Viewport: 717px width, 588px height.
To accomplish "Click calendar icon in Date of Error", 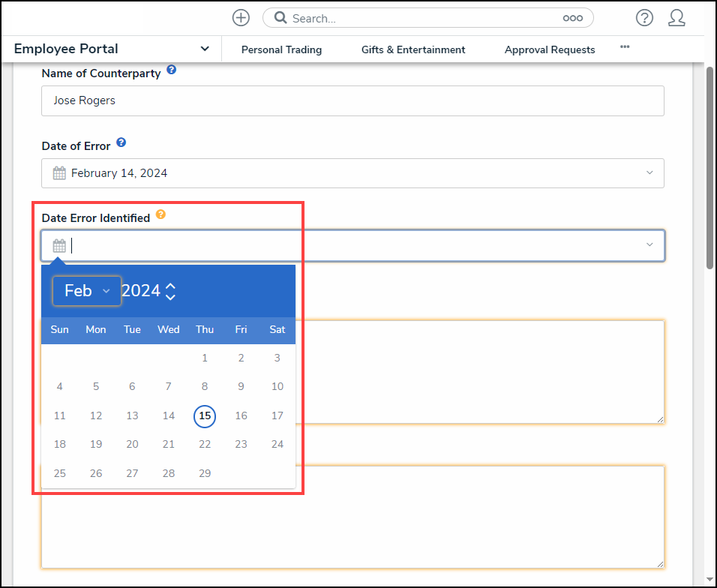I will pos(59,173).
